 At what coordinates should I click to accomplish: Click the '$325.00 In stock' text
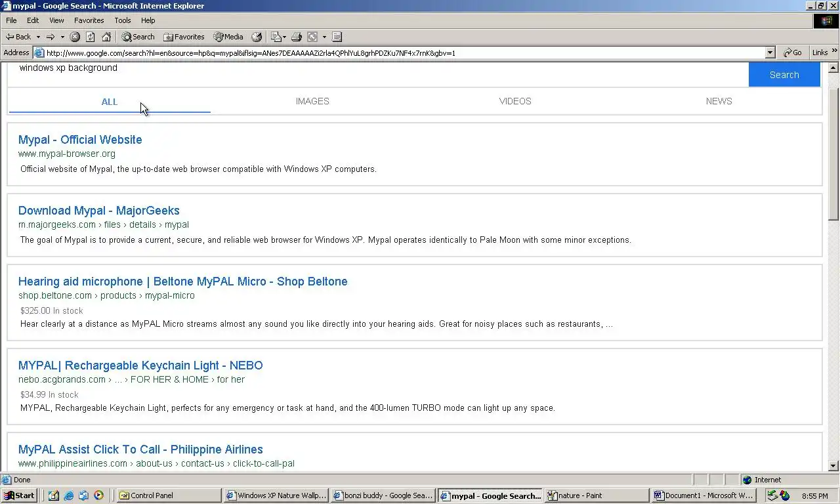(52, 311)
